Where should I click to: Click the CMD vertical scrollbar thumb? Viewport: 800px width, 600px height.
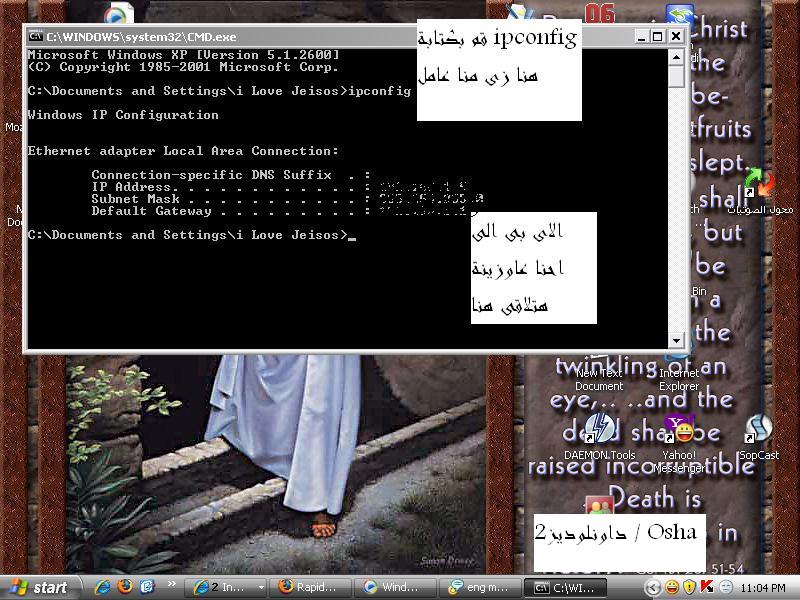pyautogui.click(x=676, y=77)
